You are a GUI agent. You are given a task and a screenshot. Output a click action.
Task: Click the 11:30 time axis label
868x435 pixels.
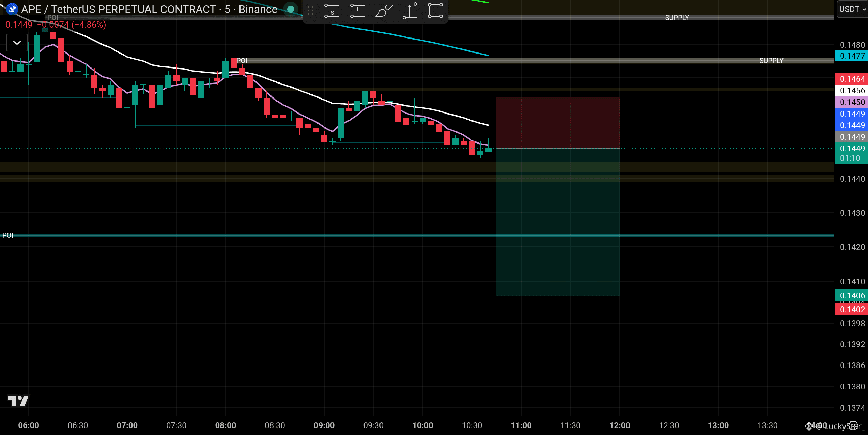point(570,425)
